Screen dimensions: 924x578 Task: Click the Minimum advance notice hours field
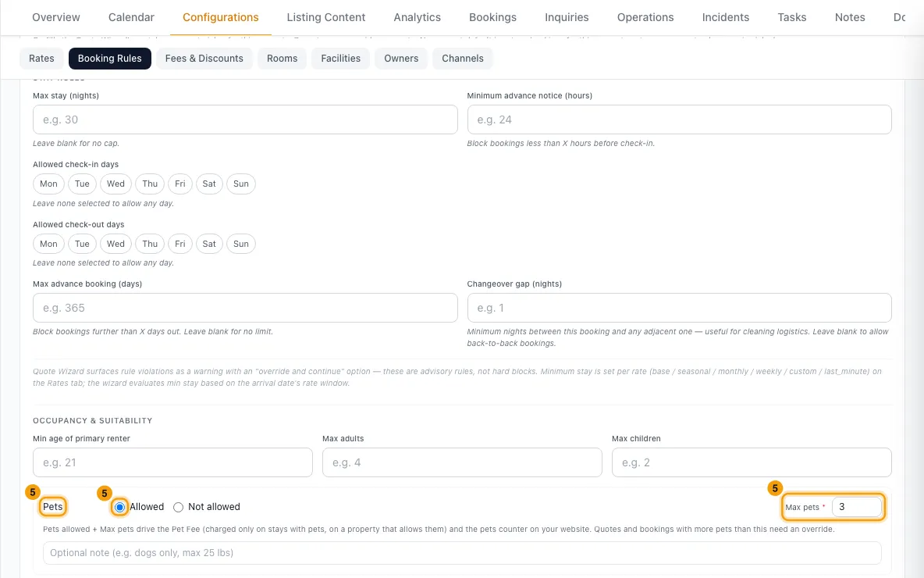679,120
